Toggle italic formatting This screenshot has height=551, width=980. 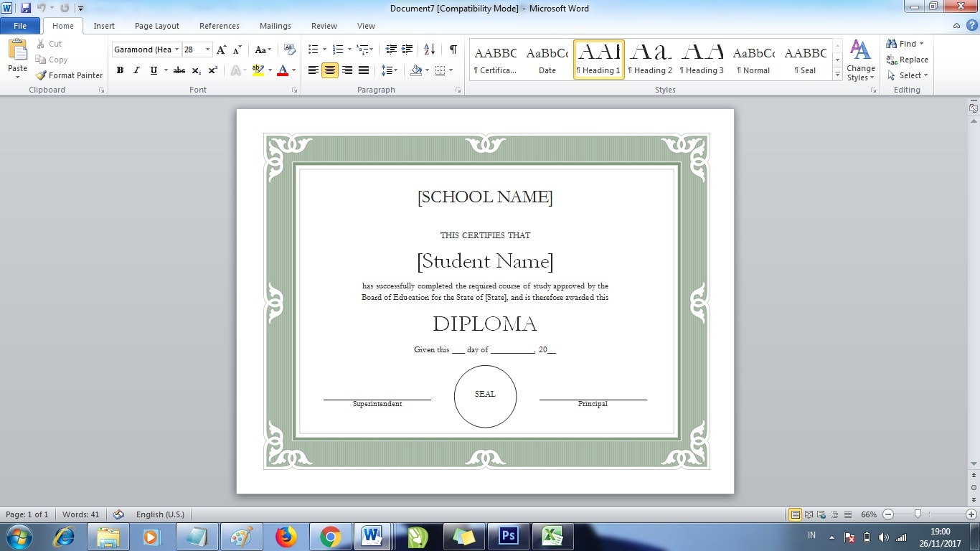(136, 70)
